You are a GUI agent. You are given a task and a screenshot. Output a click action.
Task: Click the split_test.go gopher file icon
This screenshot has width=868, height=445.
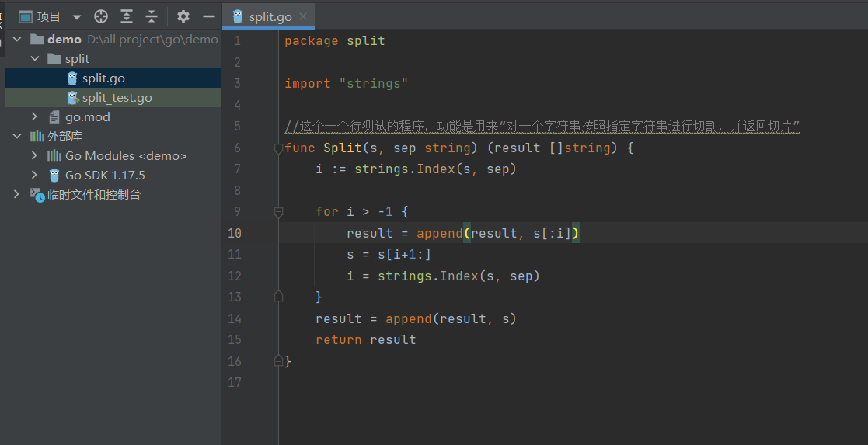[72, 98]
